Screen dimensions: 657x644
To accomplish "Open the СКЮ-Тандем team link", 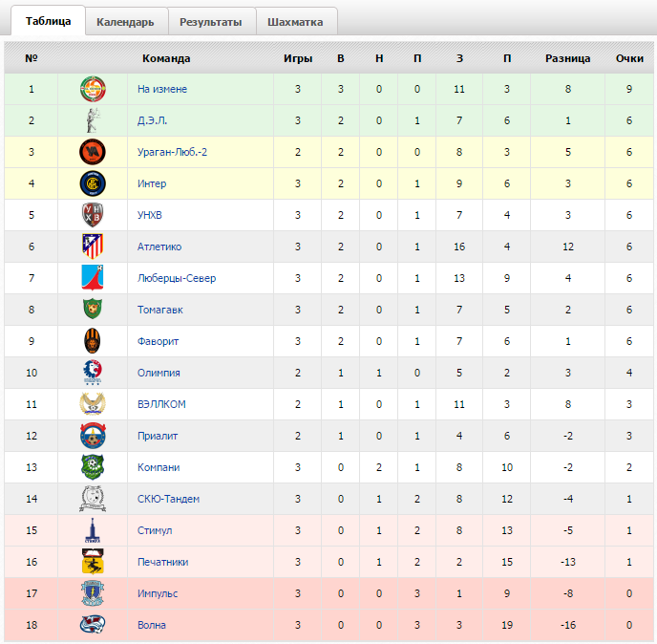I will pyautogui.click(x=168, y=499).
